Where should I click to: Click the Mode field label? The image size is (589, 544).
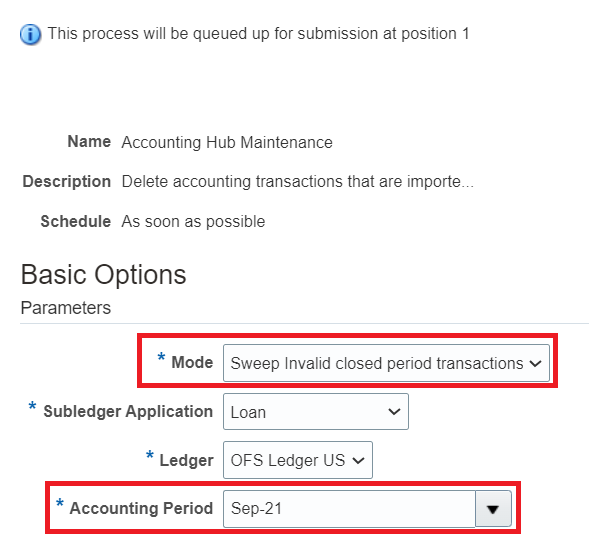tap(192, 363)
